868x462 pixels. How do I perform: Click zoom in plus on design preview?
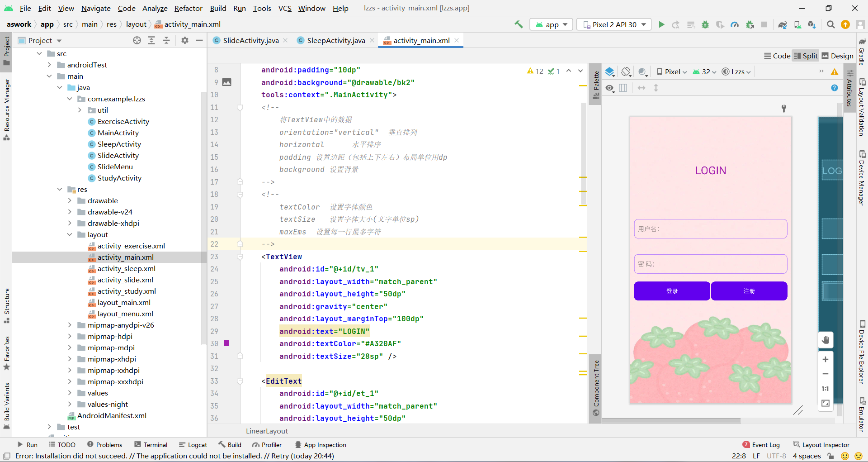pos(826,359)
